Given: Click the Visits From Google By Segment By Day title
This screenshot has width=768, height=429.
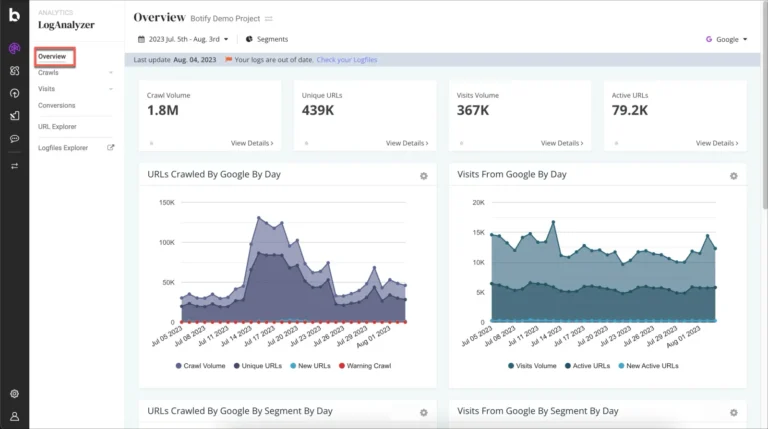Looking at the screenshot, I should (538, 411).
